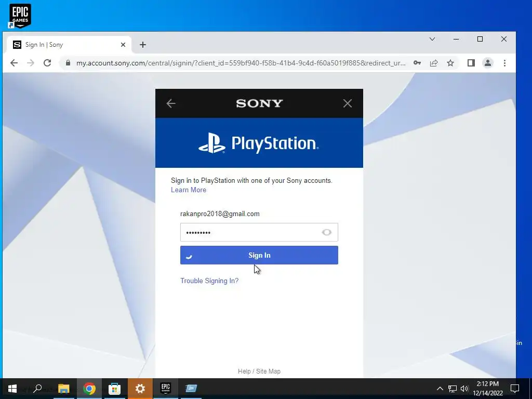
Task: Open Epic Games Launcher from taskbar
Action: (x=166, y=389)
